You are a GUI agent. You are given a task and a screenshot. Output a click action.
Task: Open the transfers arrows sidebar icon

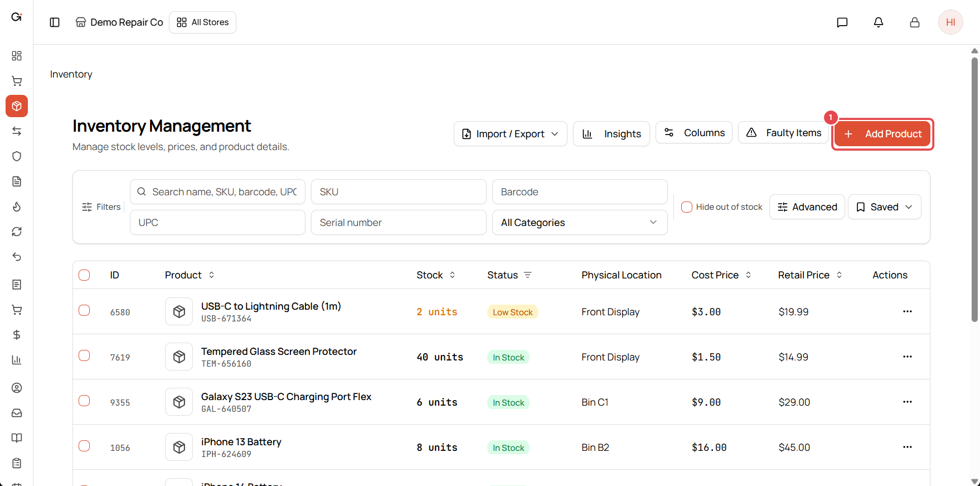coord(17,131)
